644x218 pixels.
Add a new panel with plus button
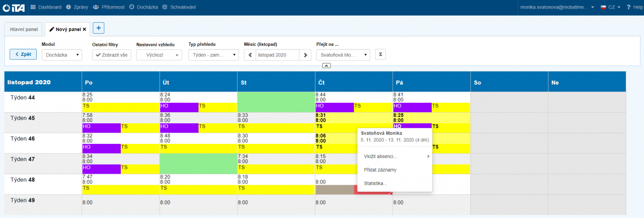[x=99, y=29]
